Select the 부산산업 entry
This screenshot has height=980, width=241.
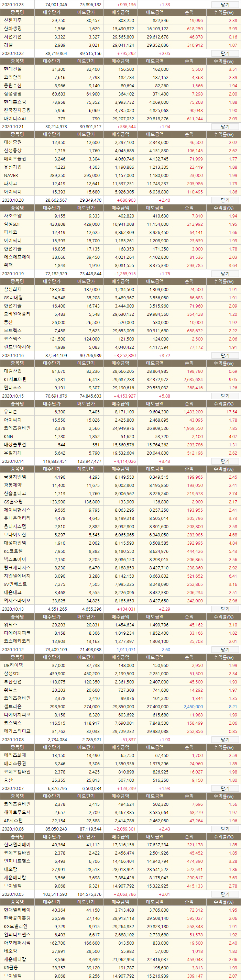pos(120,682)
